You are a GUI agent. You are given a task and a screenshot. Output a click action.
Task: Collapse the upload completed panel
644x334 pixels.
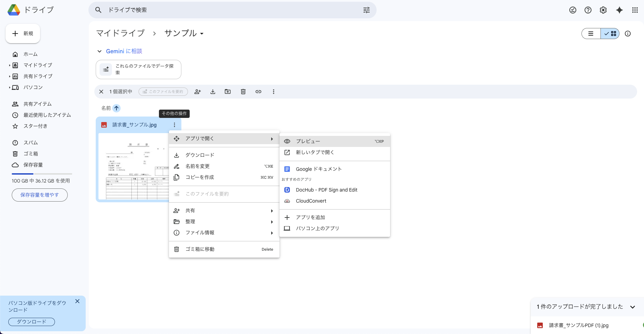click(x=633, y=307)
